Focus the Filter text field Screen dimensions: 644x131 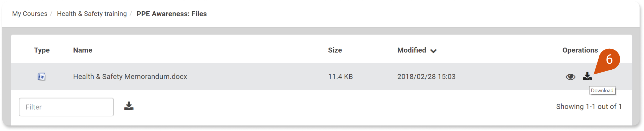point(66,107)
